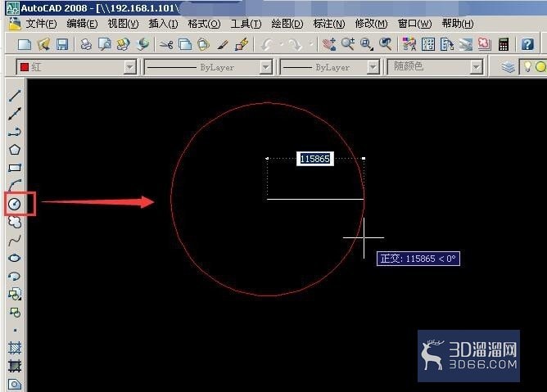This screenshot has height=392, width=547.
Task: Select the Polyline tool
Action: pyautogui.click(x=15, y=132)
